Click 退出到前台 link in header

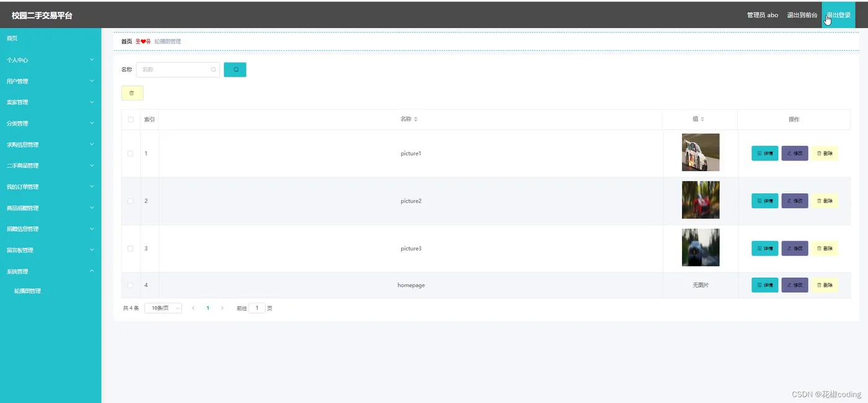(802, 15)
